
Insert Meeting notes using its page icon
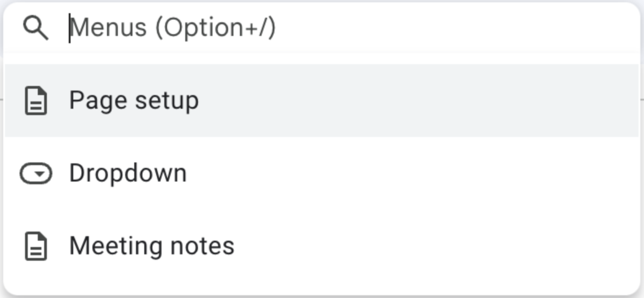click(36, 246)
